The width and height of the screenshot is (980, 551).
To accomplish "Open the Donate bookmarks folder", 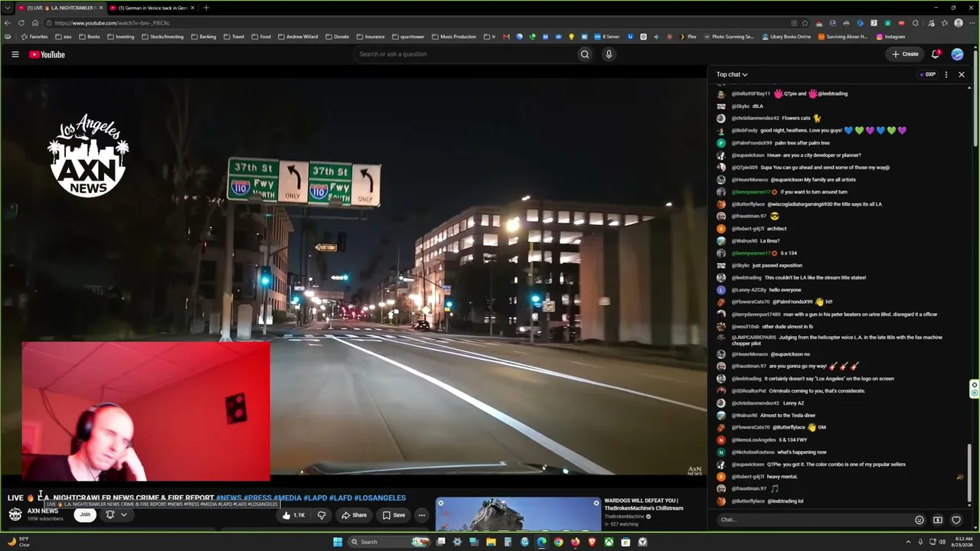I will pyautogui.click(x=337, y=37).
